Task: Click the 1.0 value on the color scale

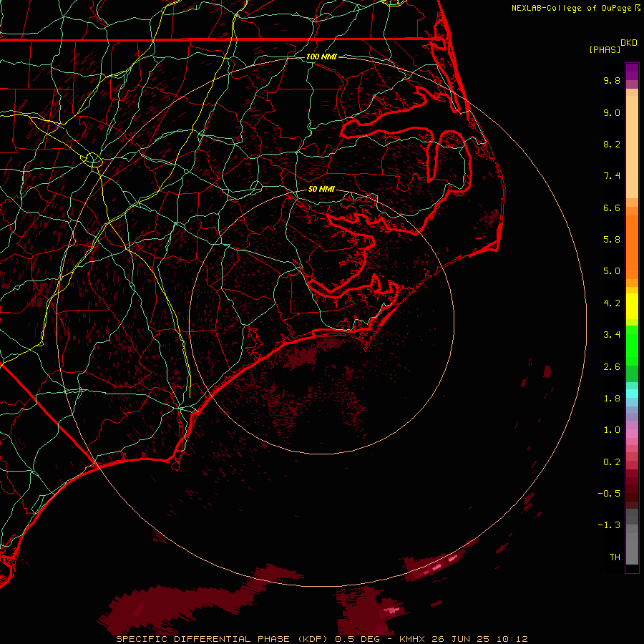Action: [612, 430]
